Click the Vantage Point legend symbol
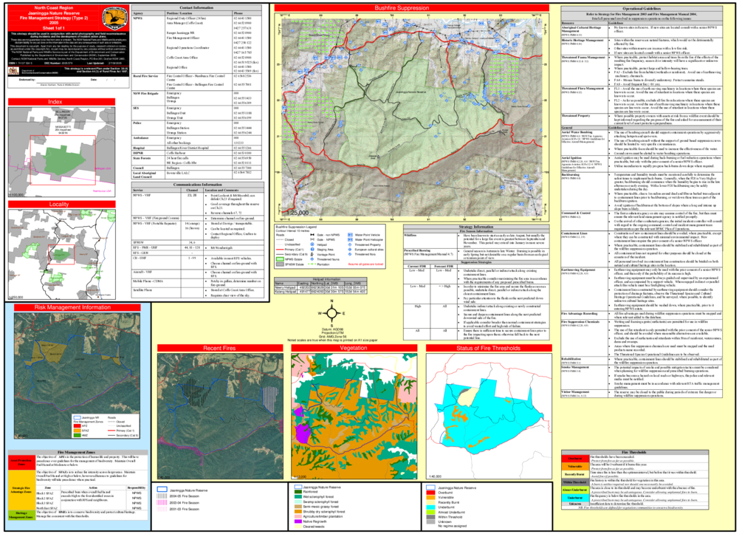The width and height of the screenshot is (756, 534). click(312, 254)
